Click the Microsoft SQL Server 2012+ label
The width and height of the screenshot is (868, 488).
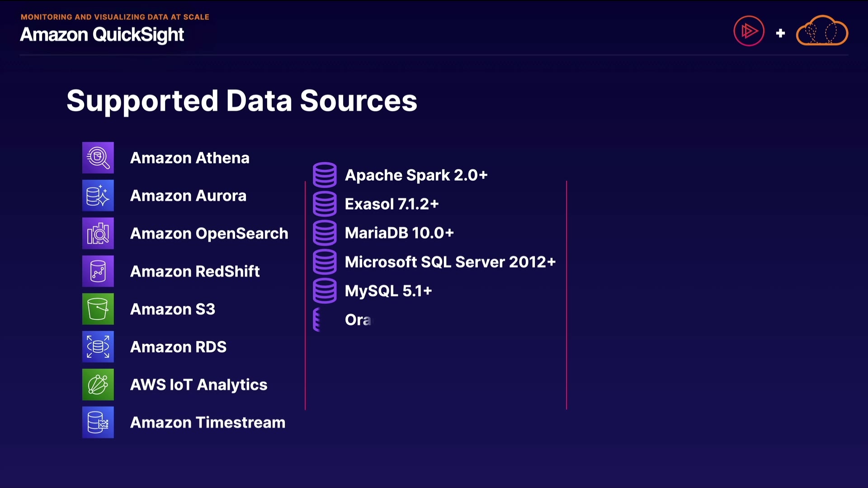[450, 262]
